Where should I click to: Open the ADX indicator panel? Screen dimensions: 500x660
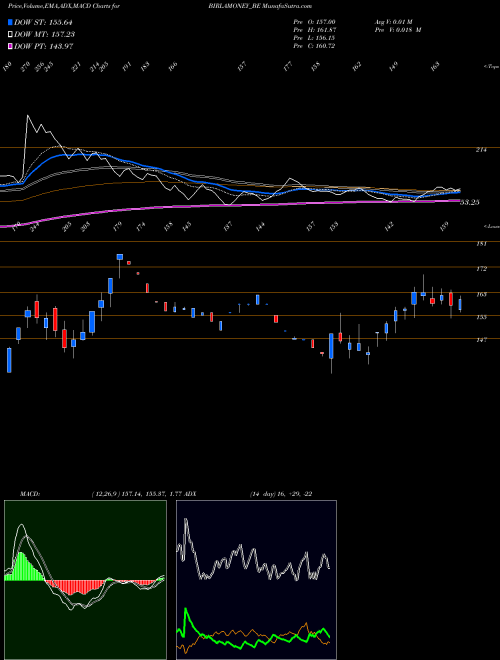(256, 580)
